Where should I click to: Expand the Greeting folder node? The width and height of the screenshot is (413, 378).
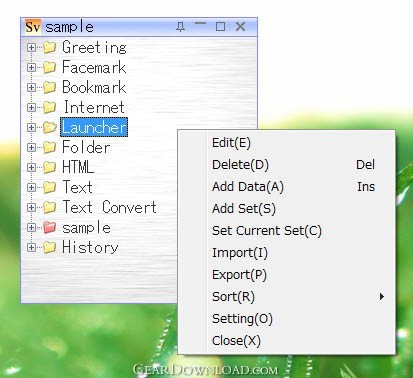click(31, 47)
